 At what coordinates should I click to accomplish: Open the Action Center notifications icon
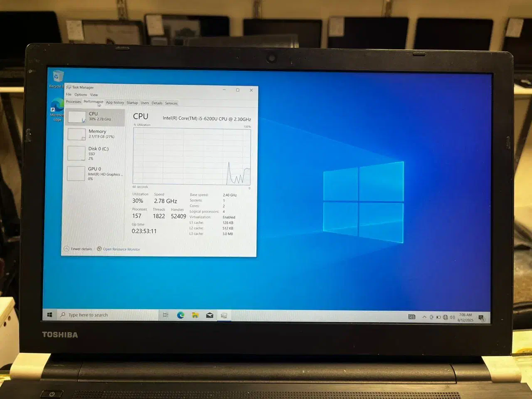pyautogui.click(x=481, y=318)
